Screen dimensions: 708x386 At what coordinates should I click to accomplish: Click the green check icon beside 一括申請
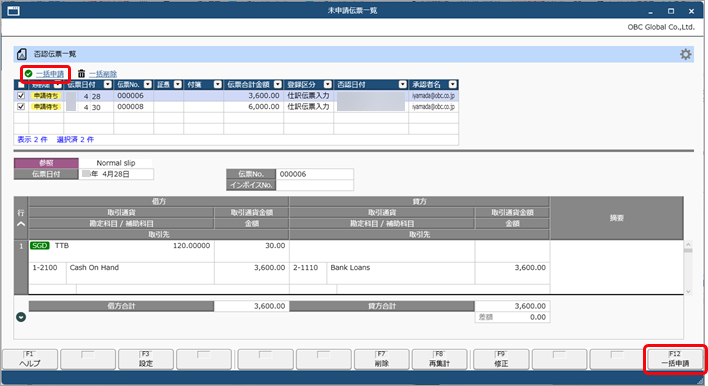tap(28, 74)
